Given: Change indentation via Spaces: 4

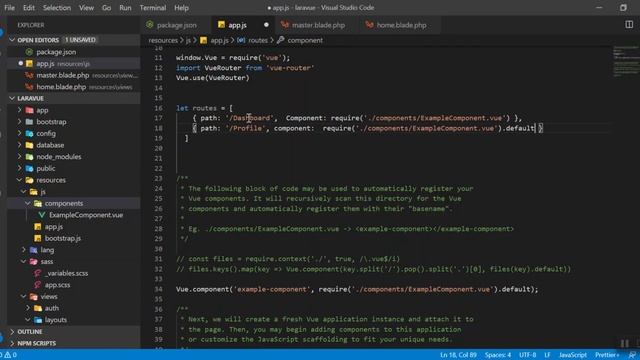Looking at the screenshot, I should tap(498, 355).
